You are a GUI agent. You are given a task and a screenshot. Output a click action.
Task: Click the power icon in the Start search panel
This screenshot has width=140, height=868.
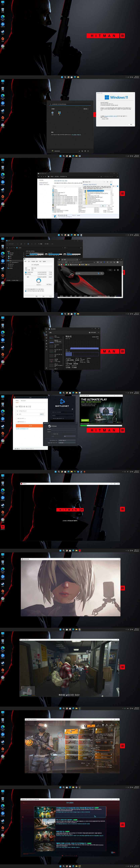[88, 151]
